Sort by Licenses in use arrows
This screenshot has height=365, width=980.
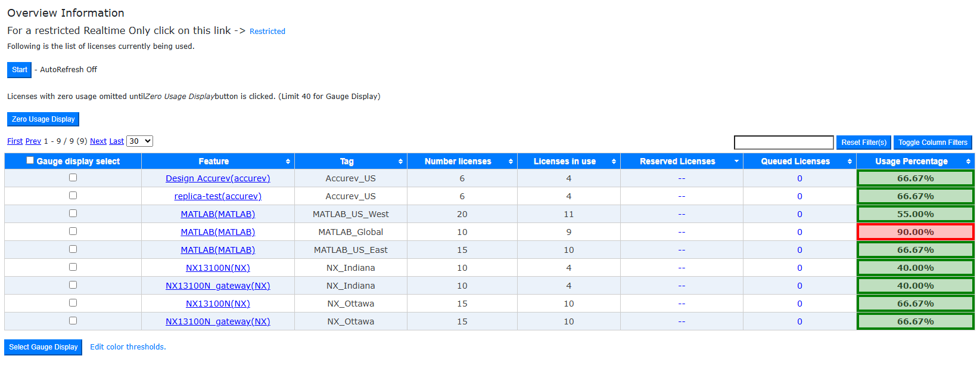614,162
